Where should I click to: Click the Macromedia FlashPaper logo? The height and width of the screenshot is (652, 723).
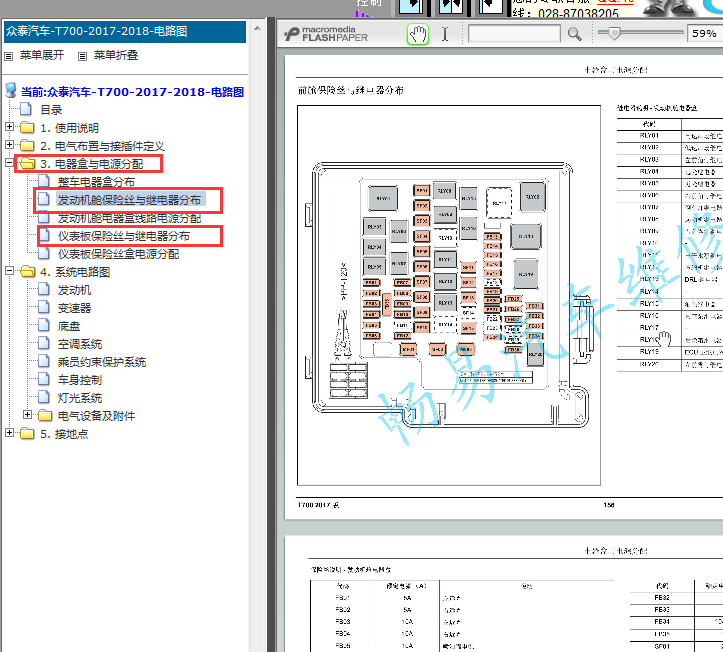(x=326, y=34)
